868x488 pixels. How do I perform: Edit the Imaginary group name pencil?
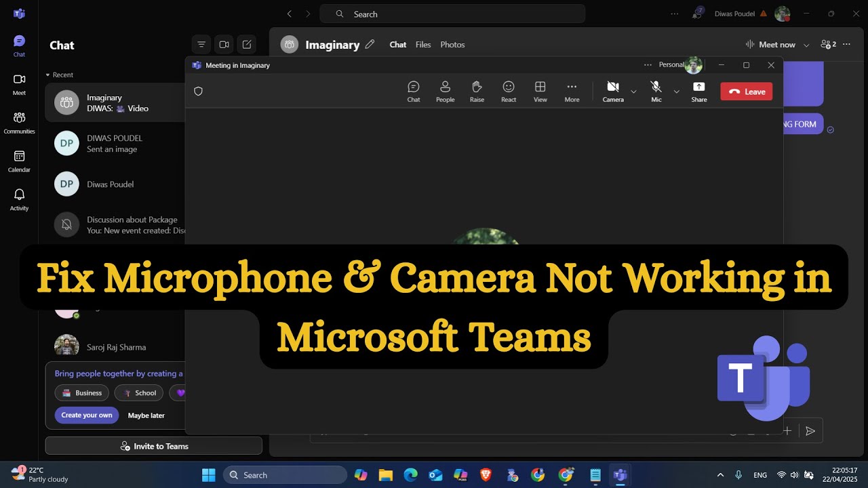click(370, 44)
